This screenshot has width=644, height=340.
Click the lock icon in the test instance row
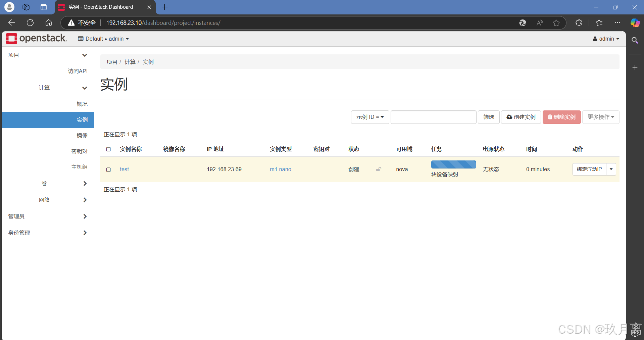coord(379,169)
